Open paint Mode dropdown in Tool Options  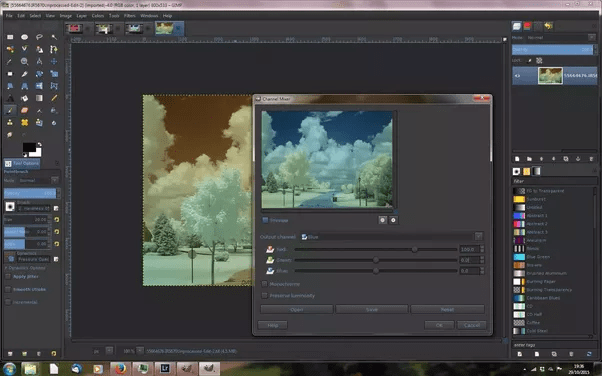39,180
